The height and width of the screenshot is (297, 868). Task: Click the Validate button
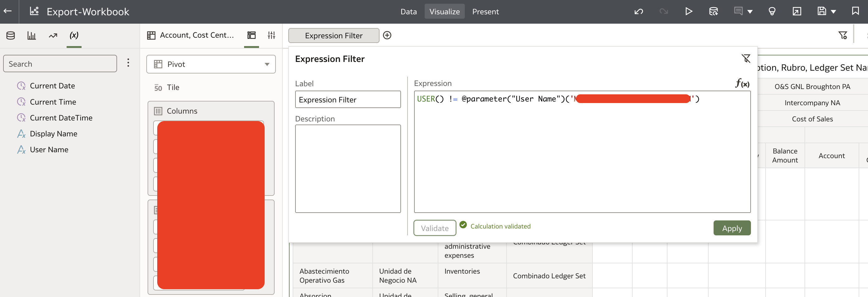435,228
